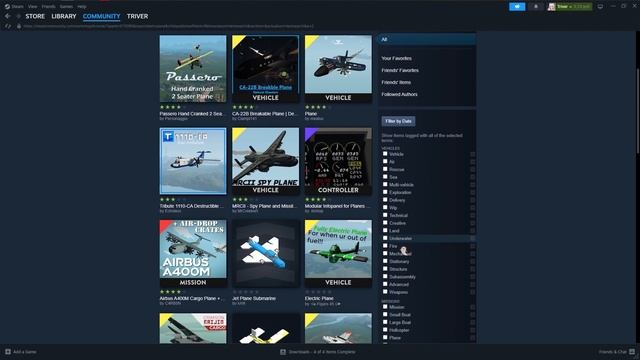The width and height of the screenshot is (640, 360).
Task: Click the Filter by Date button
Action: pos(398,121)
